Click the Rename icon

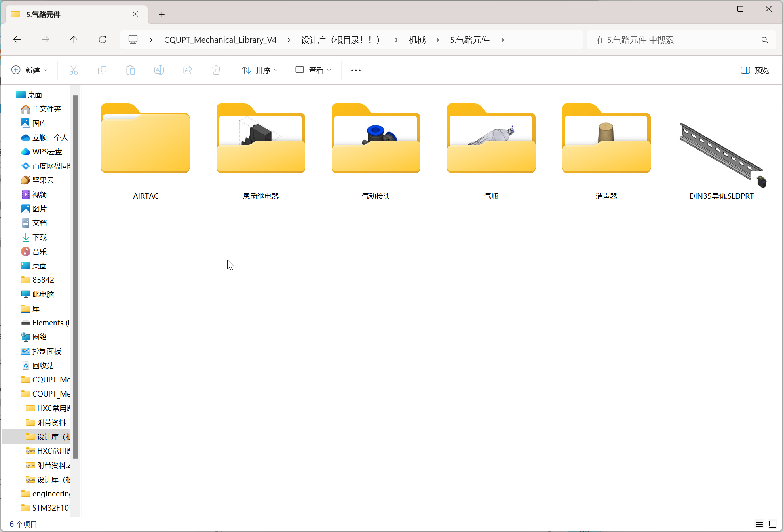(159, 70)
